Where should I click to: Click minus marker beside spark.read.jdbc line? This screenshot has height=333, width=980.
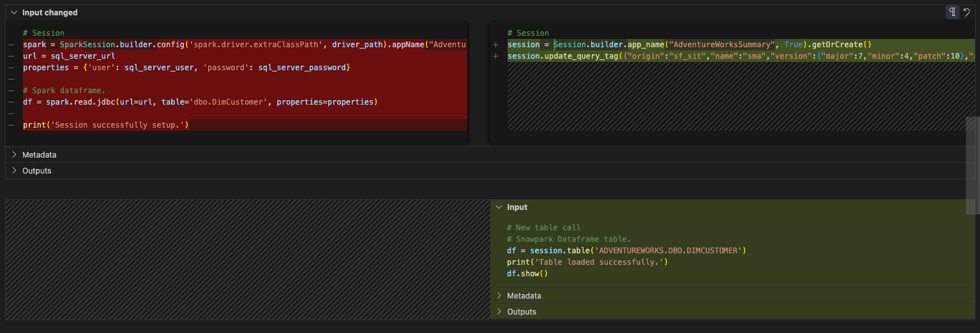pos(11,102)
